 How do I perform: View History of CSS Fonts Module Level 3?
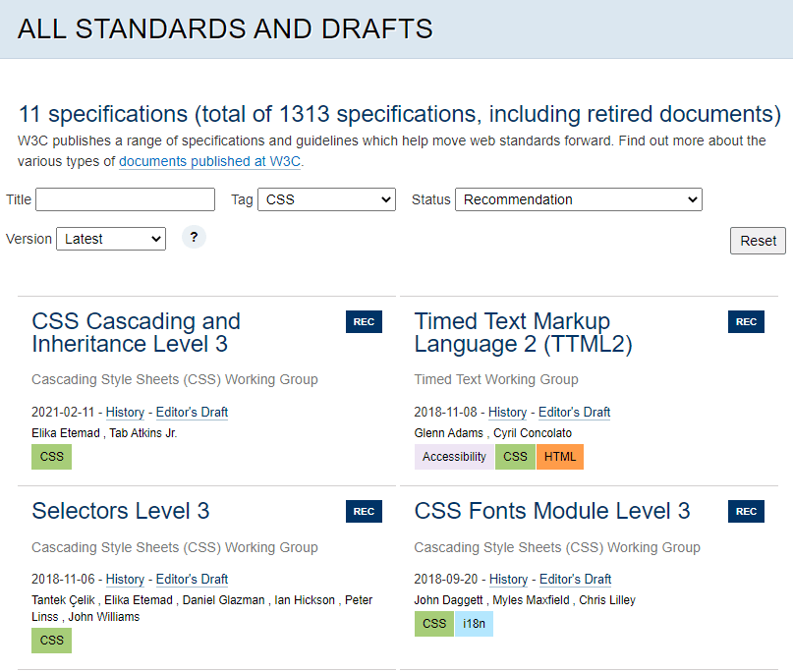click(508, 580)
